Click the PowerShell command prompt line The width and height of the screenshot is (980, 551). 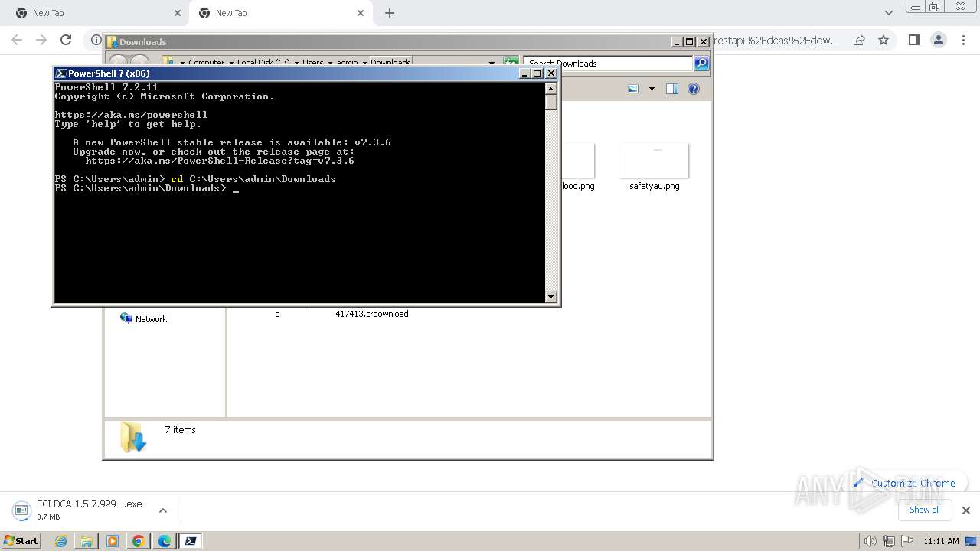click(147, 188)
